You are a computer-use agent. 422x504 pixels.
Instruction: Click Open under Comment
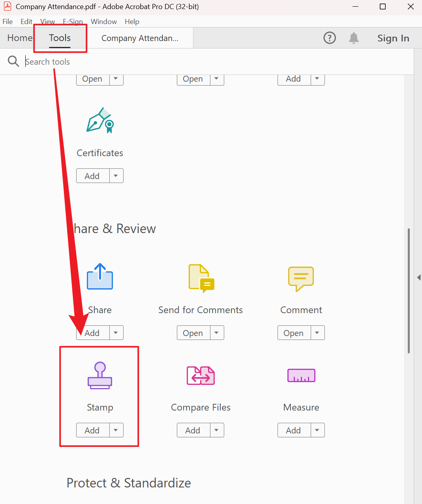294,333
